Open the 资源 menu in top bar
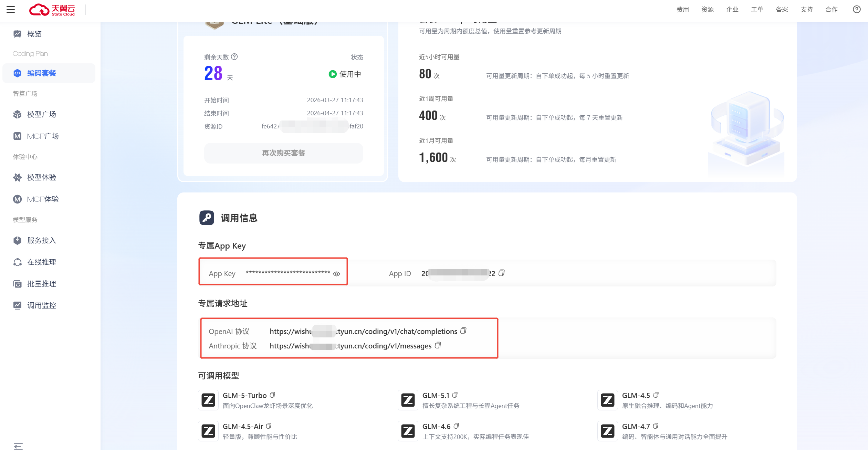Screen dimensions: 868x450 point(707,9)
